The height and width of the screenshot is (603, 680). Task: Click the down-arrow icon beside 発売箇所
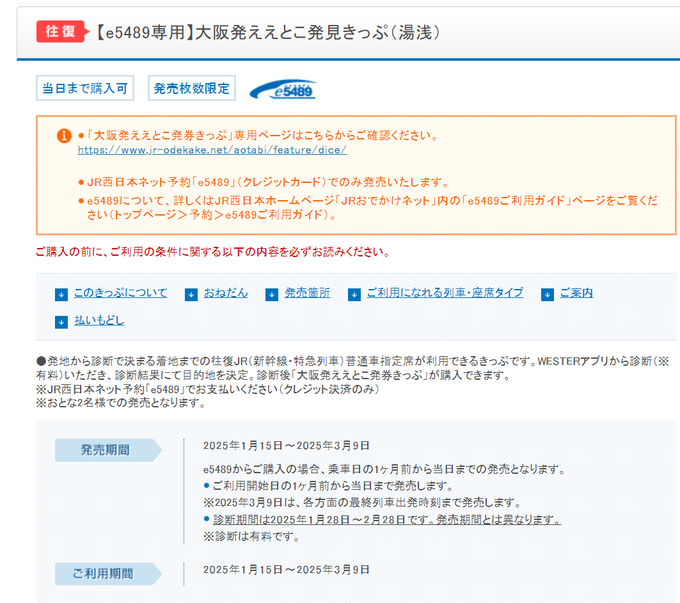pyautogui.click(x=272, y=295)
